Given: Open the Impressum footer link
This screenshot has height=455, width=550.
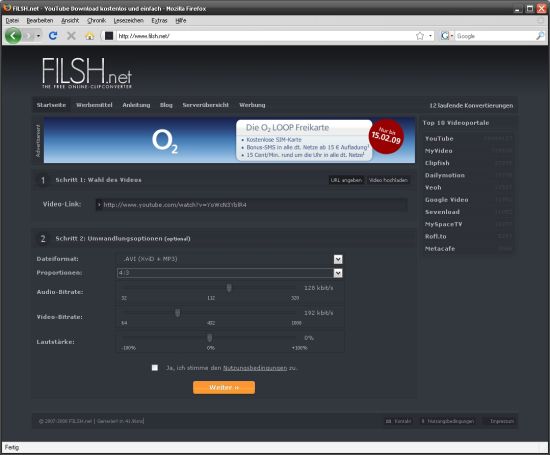Looking at the screenshot, I should (x=501, y=421).
